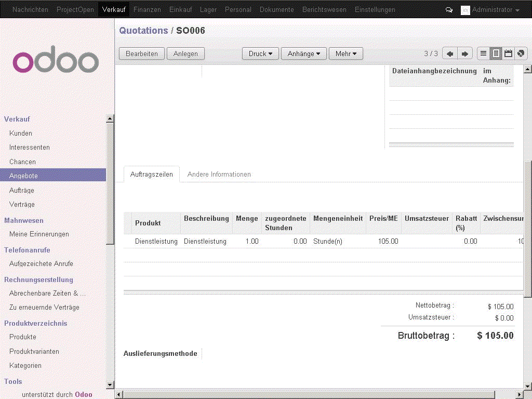Image resolution: width=532 pixels, height=399 pixels.
Task: Open Interessenten in sidebar
Action: pos(30,148)
